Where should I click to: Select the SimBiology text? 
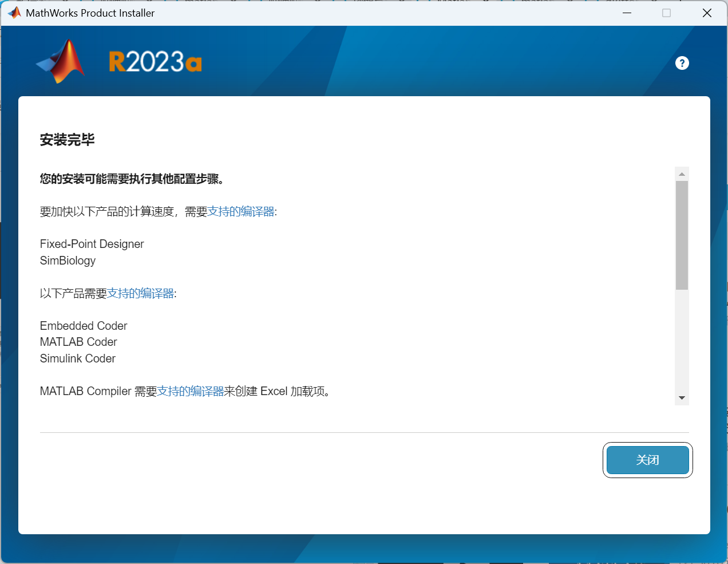68,261
